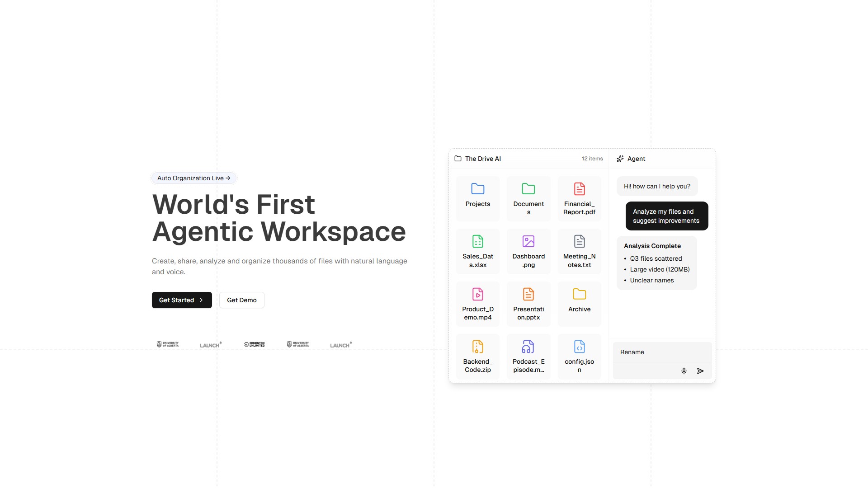The height and width of the screenshot is (488, 868).
Task: Click the Edmonton Unlimited logo
Action: pyautogui.click(x=255, y=344)
